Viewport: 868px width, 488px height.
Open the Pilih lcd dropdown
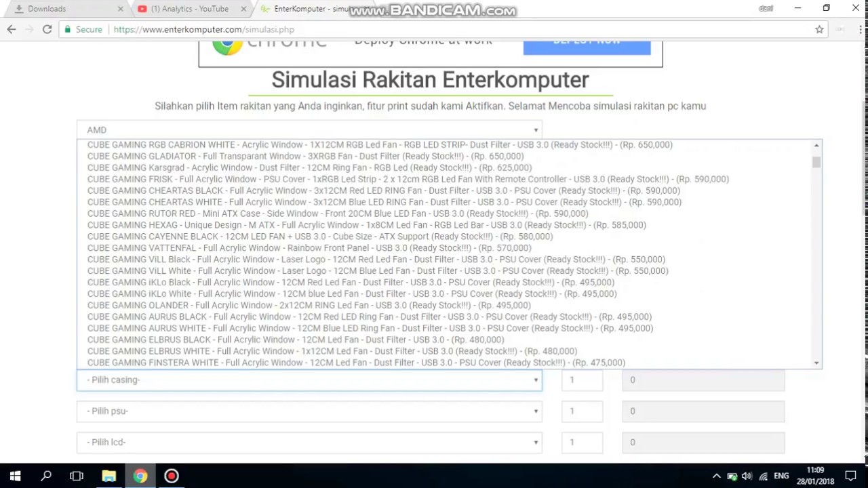point(309,442)
